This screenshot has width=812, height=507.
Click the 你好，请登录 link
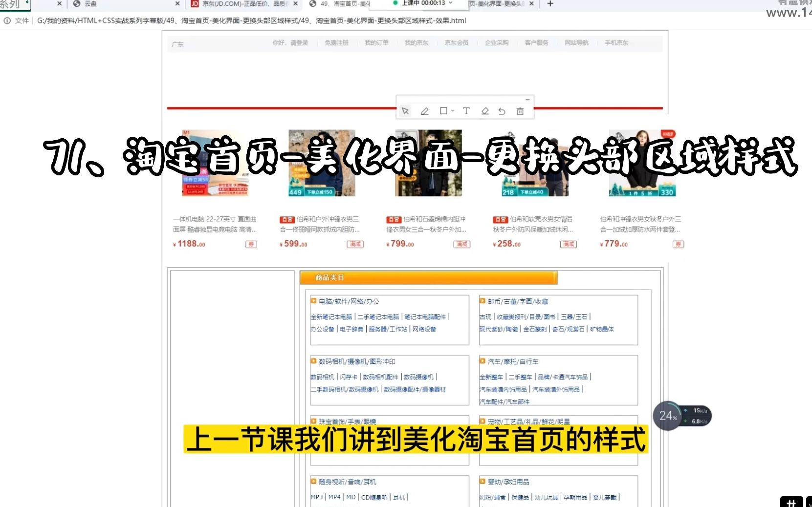pyautogui.click(x=290, y=43)
